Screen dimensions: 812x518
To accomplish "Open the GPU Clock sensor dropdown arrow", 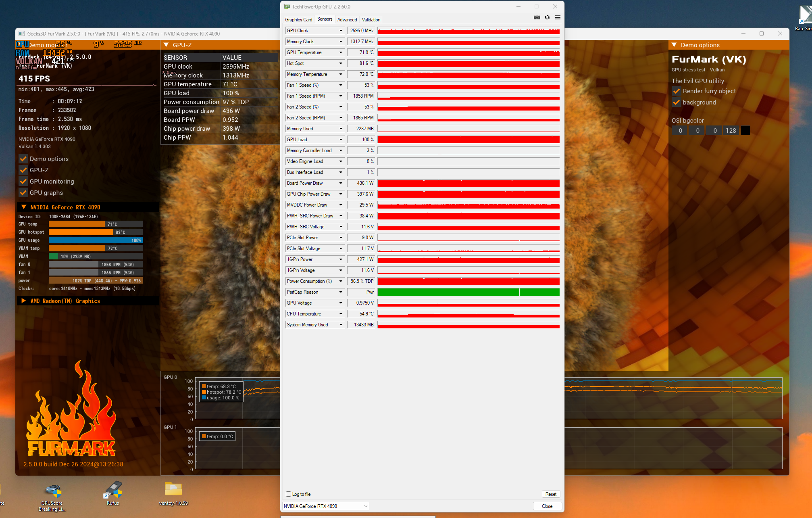I will pyautogui.click(x=341, y=31).
